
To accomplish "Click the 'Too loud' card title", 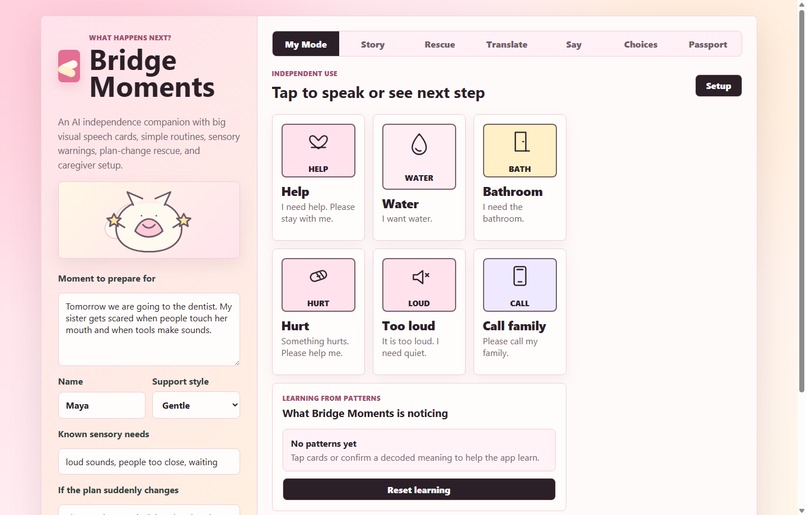I will point(409,326).
